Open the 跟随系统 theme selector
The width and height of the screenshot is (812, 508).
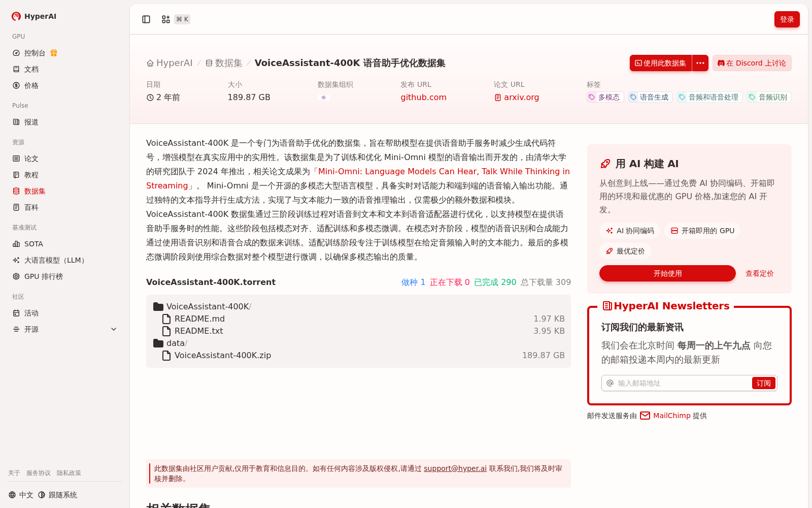tap(57, 495)
